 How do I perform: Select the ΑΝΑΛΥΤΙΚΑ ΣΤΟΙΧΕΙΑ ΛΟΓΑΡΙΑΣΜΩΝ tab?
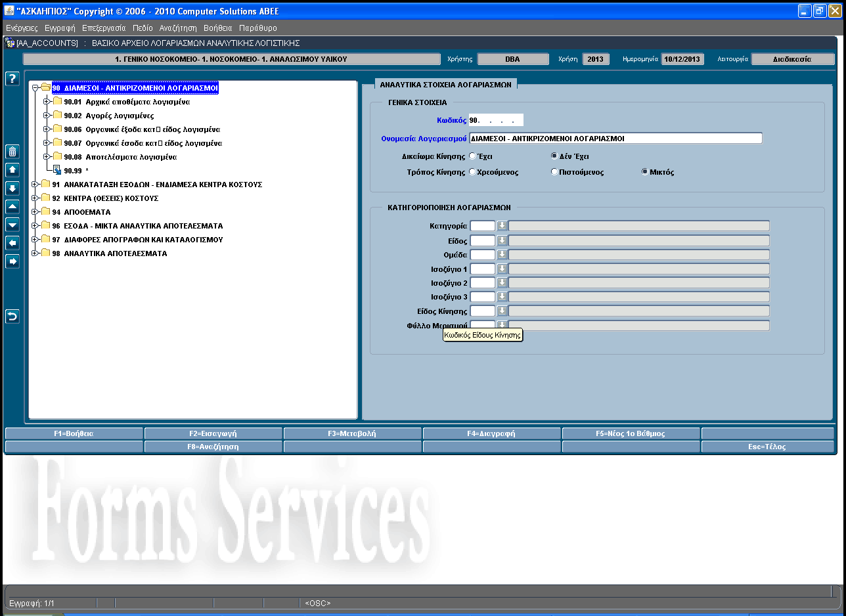(x=445, y=84)
